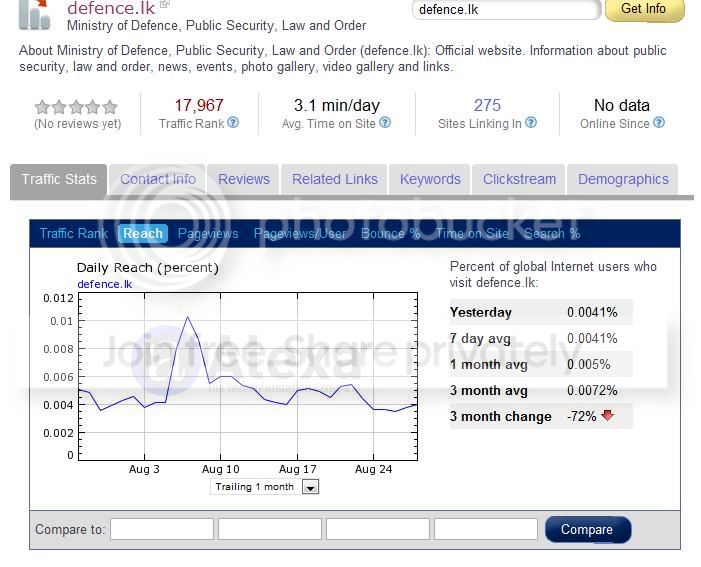Open external link icon next to defence.lk title
Image resolution: width=701 pixels, height=567 pixels.
tap(165, 4)
